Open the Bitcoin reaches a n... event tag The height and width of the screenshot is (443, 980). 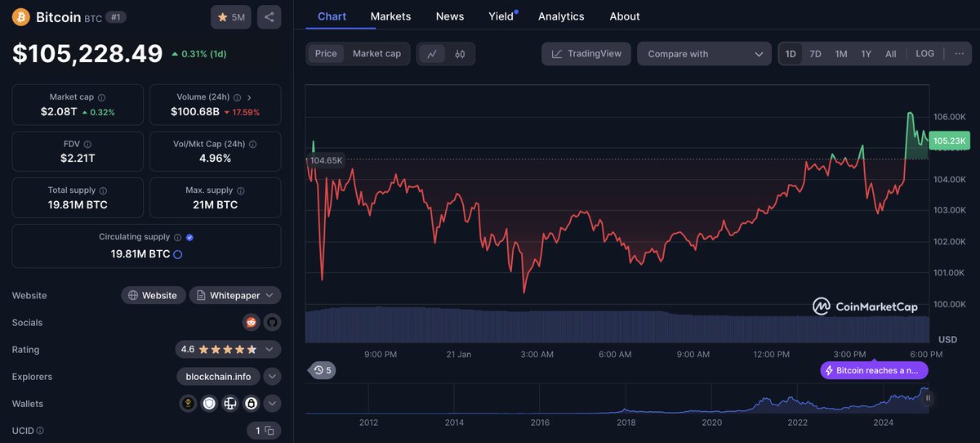coord(874,370)
